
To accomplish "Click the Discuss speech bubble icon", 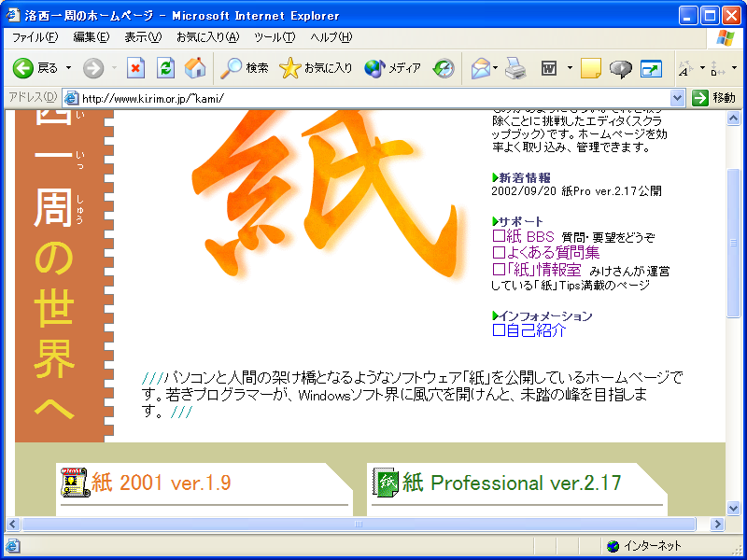I will 620,68.
